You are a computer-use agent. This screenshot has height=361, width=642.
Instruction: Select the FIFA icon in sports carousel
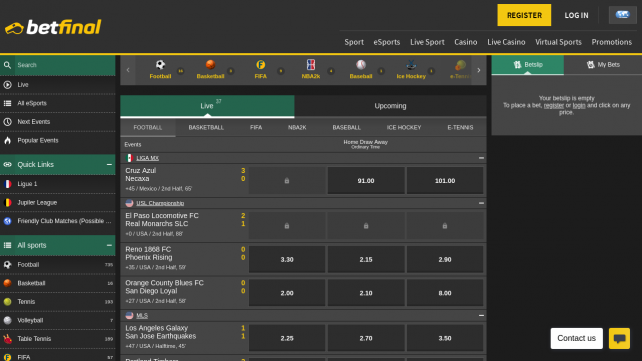tap(260, 65)
